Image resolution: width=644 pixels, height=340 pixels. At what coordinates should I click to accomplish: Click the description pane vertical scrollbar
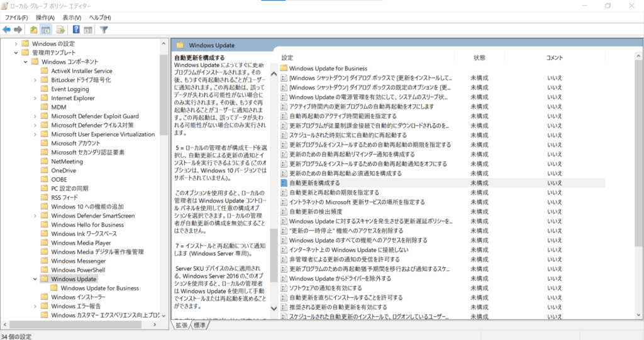coord(274,189)
